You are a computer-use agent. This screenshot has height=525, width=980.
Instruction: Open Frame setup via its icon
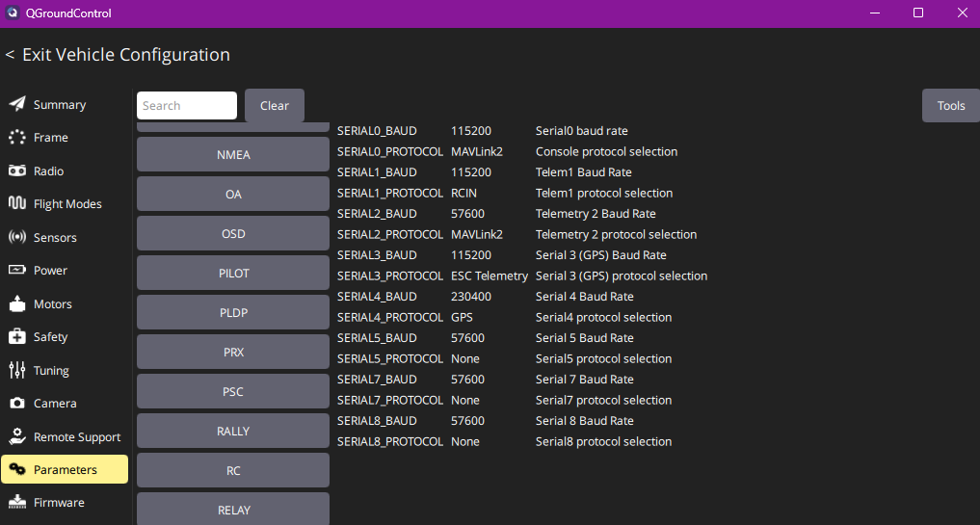point(17,138)
